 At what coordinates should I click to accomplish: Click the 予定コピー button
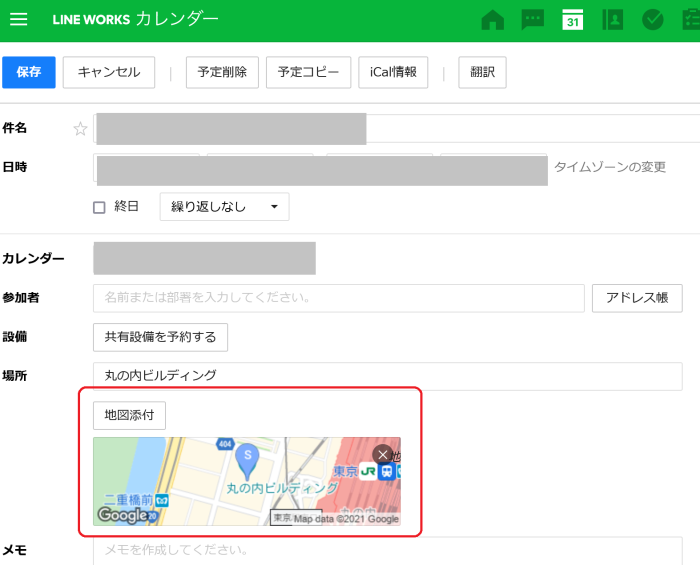point(308,72)
